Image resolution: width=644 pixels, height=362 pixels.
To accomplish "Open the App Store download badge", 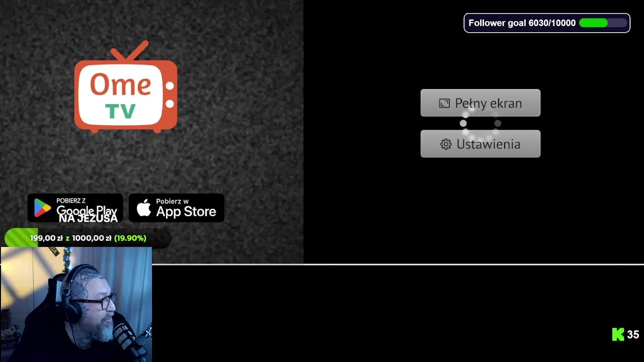I will click(177, 208).
